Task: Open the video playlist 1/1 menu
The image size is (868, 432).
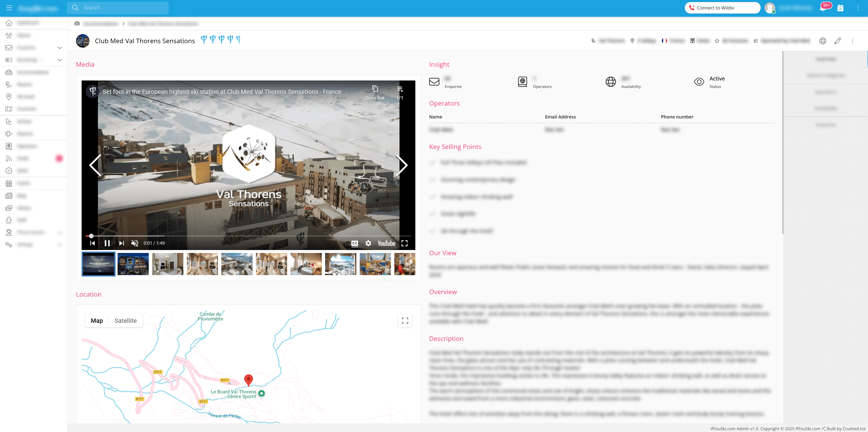Action: pyautogui.click(x=400, y=92)
